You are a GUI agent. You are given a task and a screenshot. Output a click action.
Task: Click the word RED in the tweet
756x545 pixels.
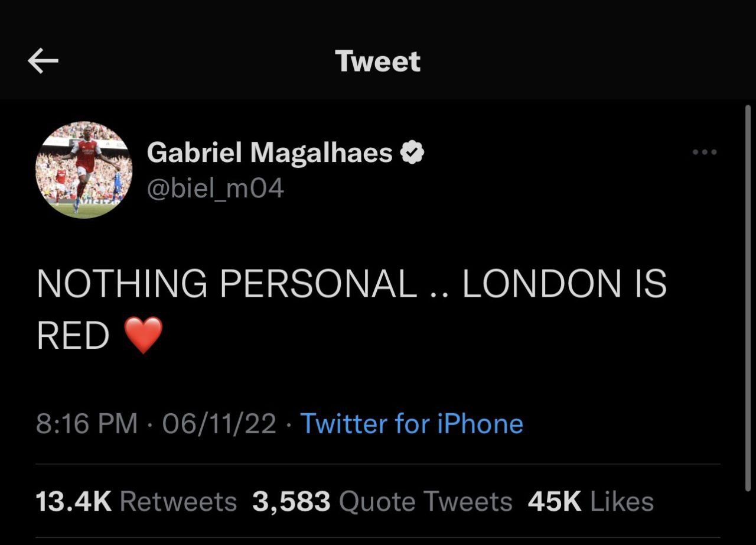73,336
